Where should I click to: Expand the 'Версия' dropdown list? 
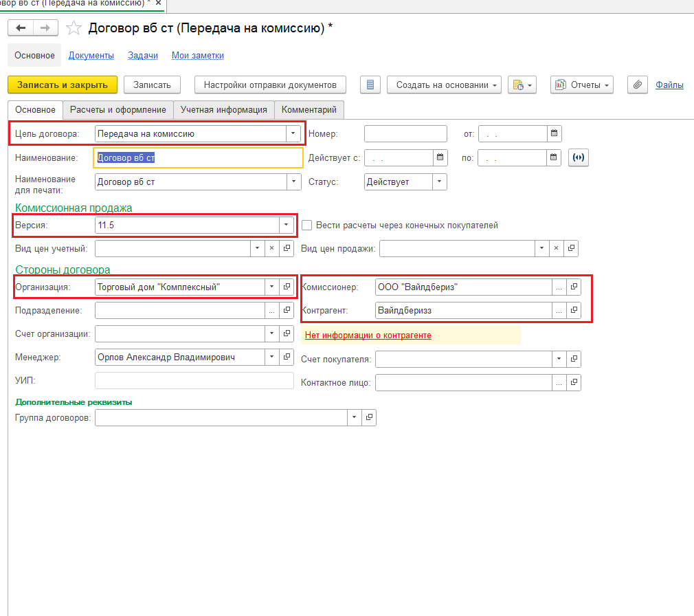287,225
